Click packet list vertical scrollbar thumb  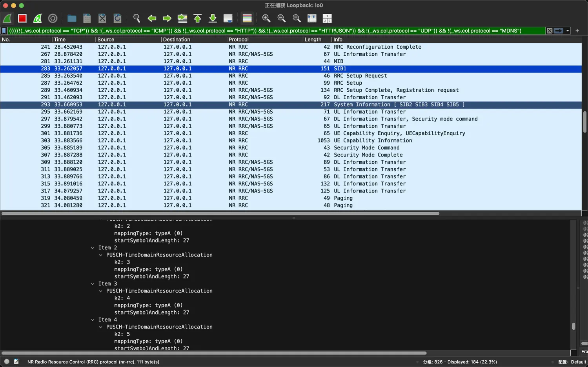(x=585, y=122)
